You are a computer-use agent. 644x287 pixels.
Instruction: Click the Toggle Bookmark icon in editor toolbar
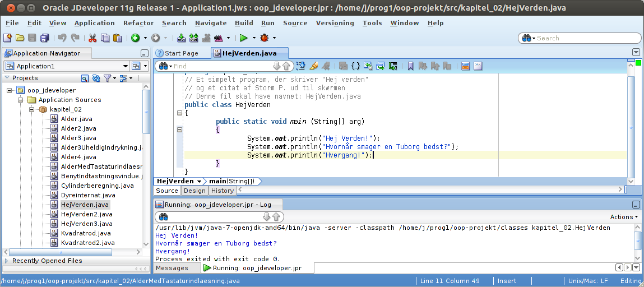pyautogui.click(x=410, y=66)
